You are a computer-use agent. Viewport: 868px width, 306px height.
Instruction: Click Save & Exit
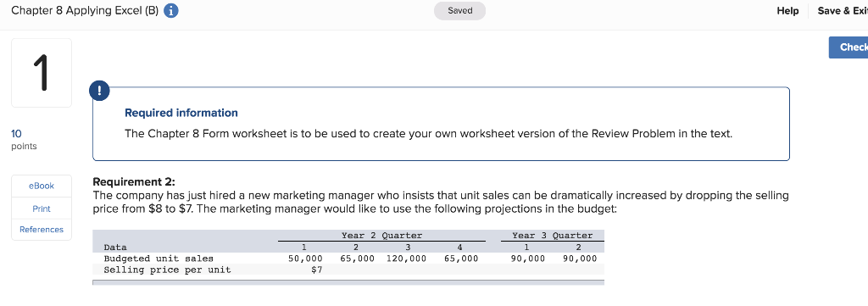(x=842, y=11)
